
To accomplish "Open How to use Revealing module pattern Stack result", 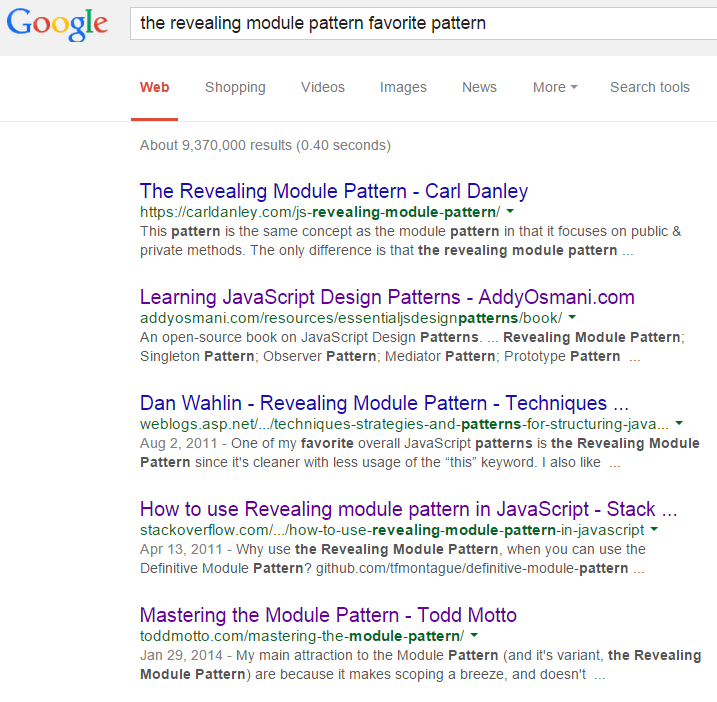I will (408, 509).
